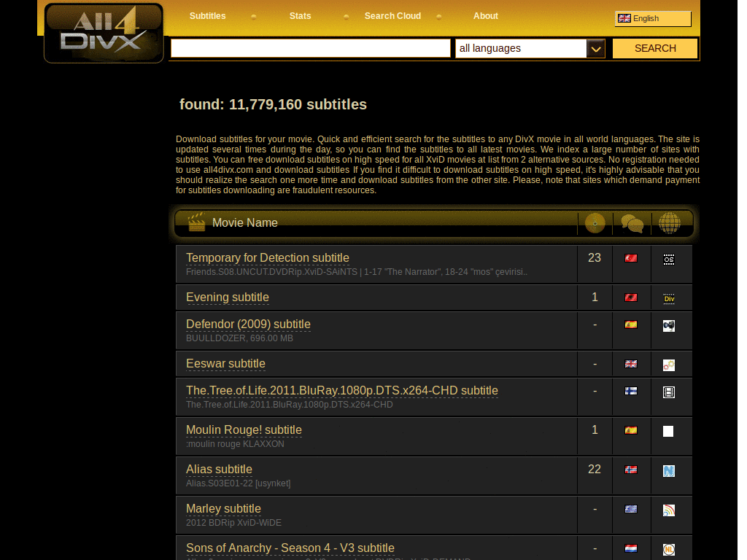Screen dimensions: 747x560
Task: Click N source icon in Alias row
Action: 669,471
